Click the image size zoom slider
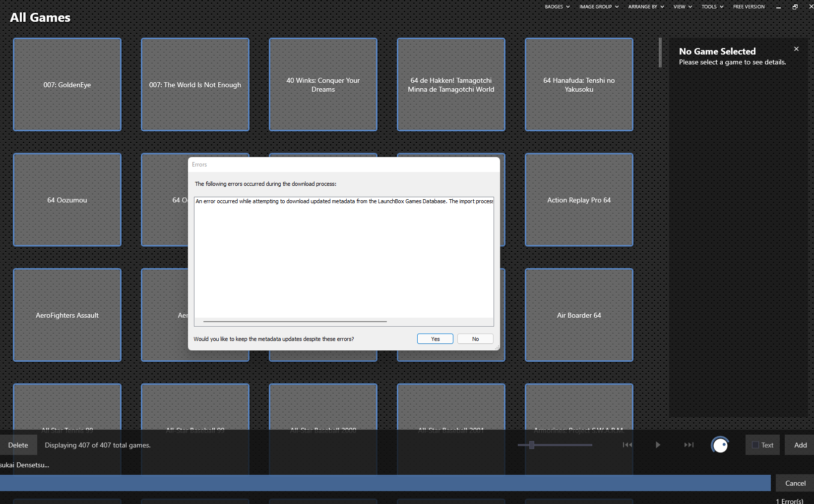The width and height of the screenshot is (814, 504). [555, 445]
